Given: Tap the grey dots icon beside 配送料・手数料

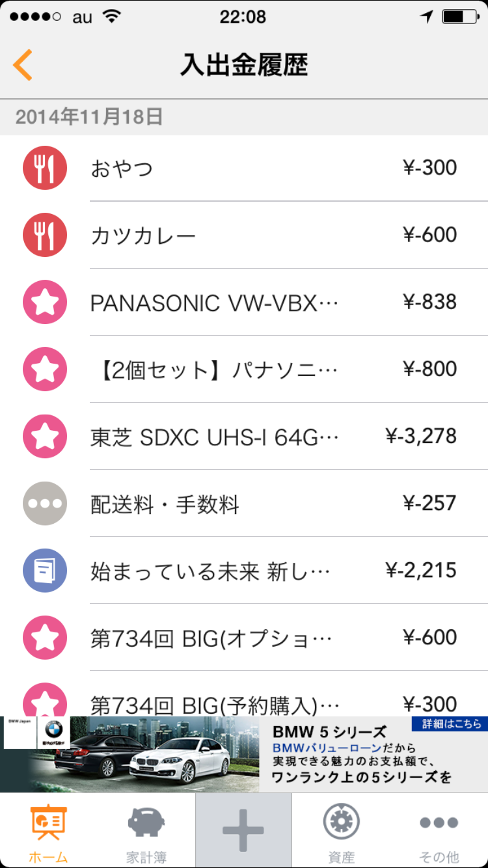Looking at the screenshot, I should pos(45,504).
